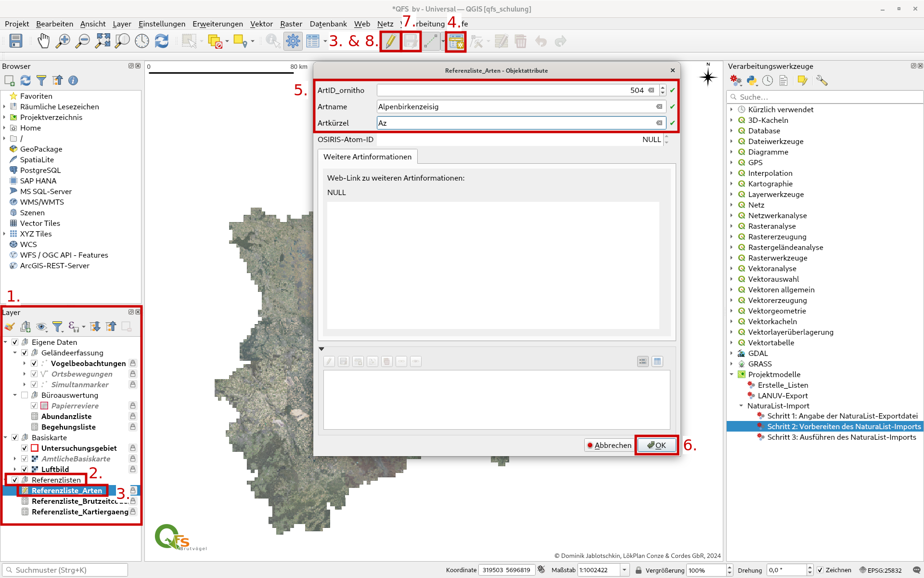Open the Python console in processing toolbox

(x=752, y=81)
